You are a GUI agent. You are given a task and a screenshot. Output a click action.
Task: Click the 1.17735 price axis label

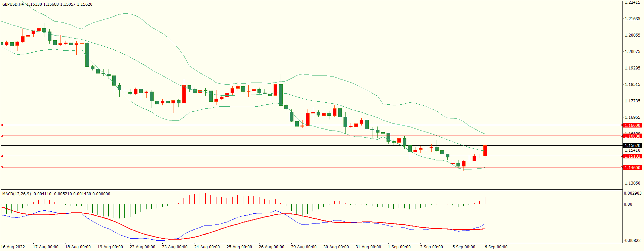click(x=632, y=101)
